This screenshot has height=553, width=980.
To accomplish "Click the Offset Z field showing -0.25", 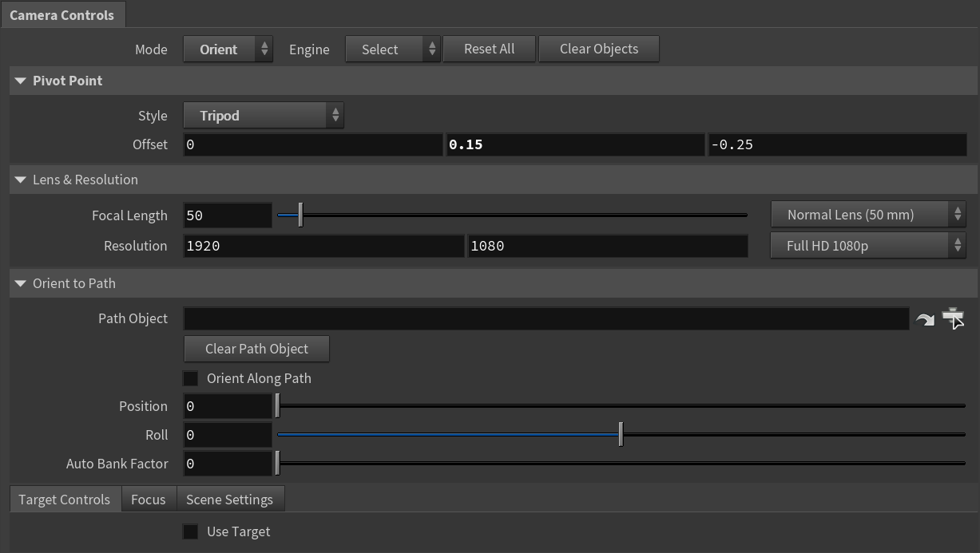I will (837, 144).
